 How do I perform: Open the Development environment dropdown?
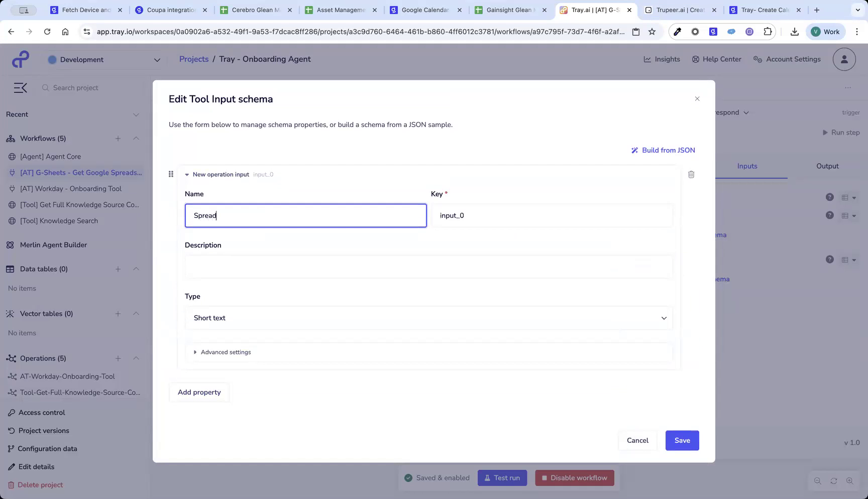104,59
